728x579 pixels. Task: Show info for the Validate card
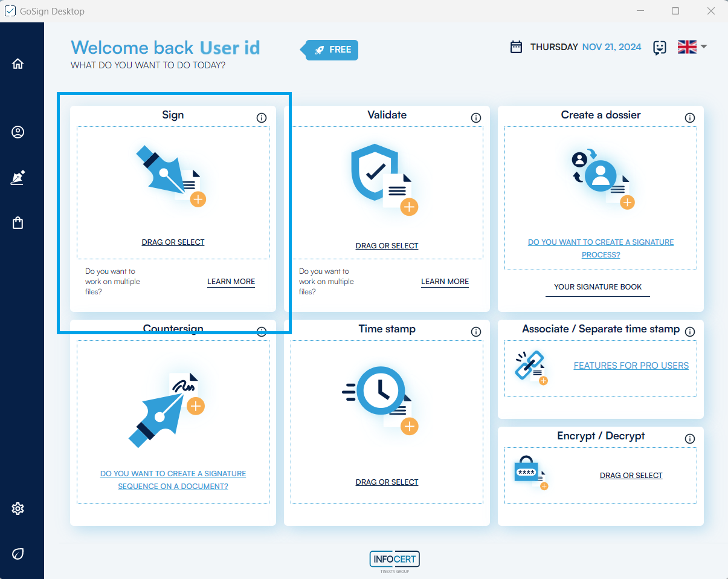tap(476, 118)
